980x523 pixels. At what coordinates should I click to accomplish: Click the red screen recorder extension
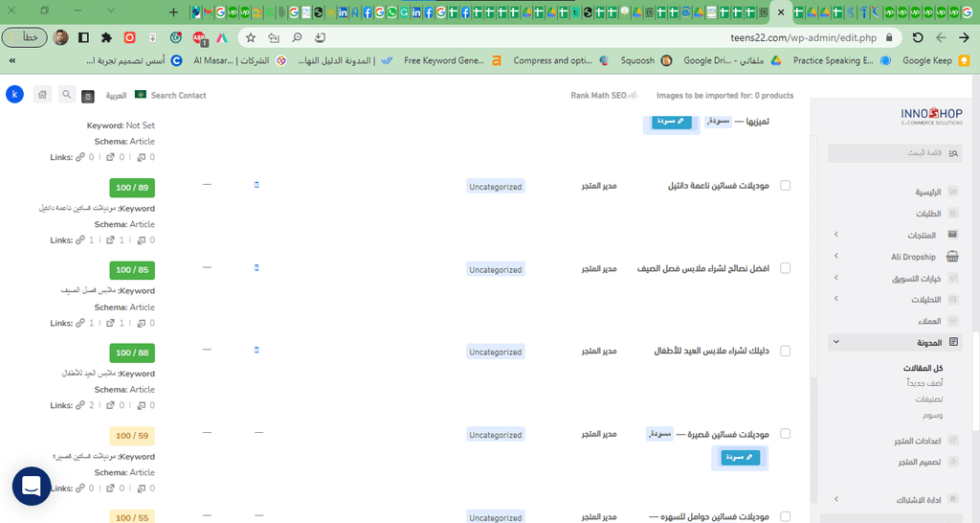(x=129, y=37)
